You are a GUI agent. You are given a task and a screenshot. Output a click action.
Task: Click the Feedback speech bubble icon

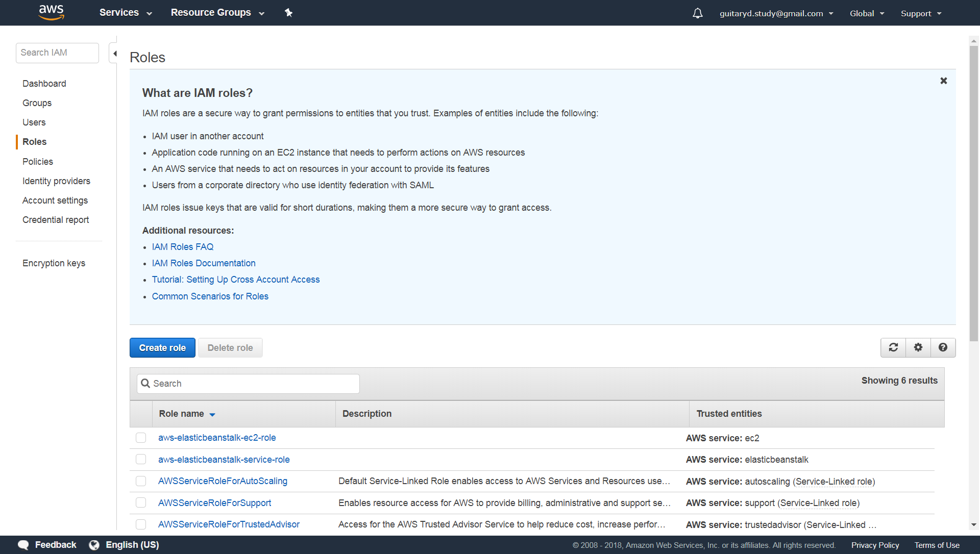[23, 545]
